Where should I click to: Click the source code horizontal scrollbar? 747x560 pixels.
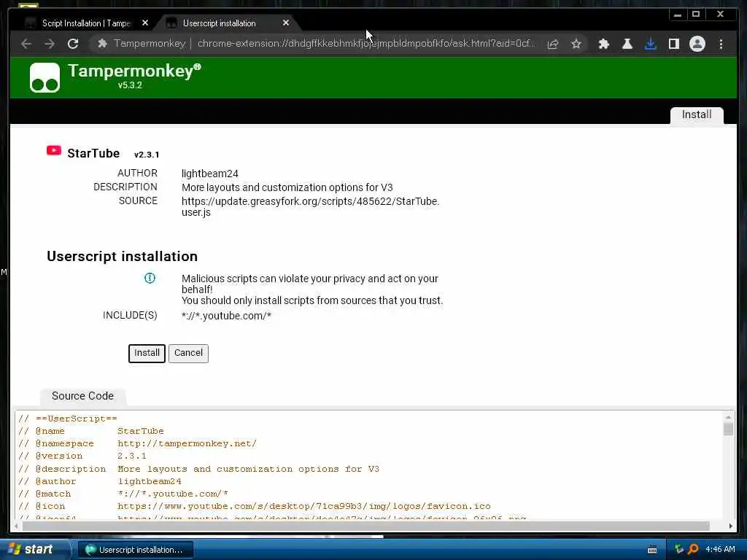(366, 526)
